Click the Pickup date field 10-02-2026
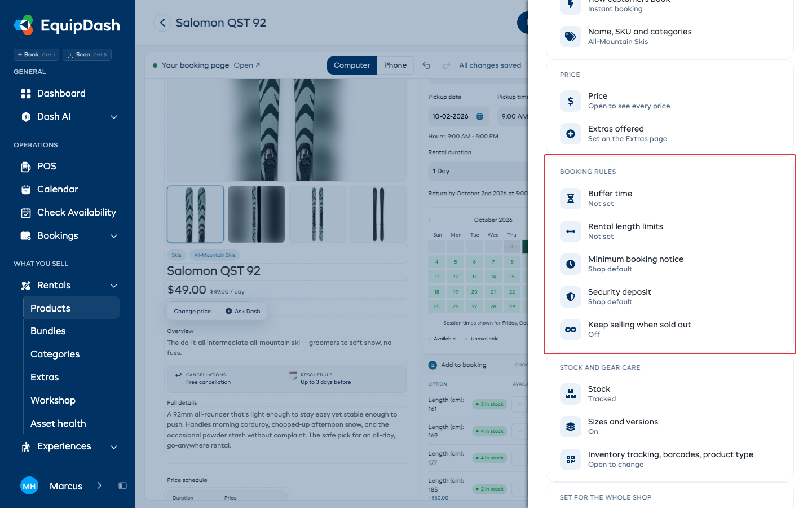Viewport: 812px width, 508px height. tap(459, 116)
